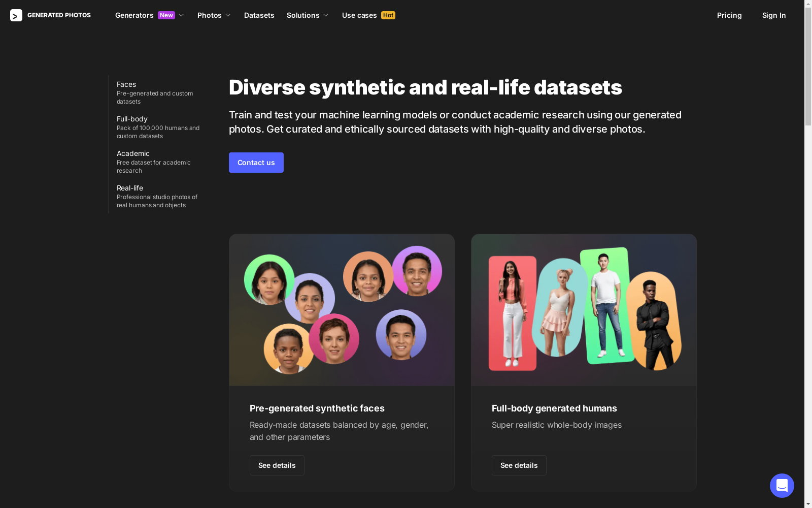See details for Pre-generated synthetic faces

coord(277,465)
